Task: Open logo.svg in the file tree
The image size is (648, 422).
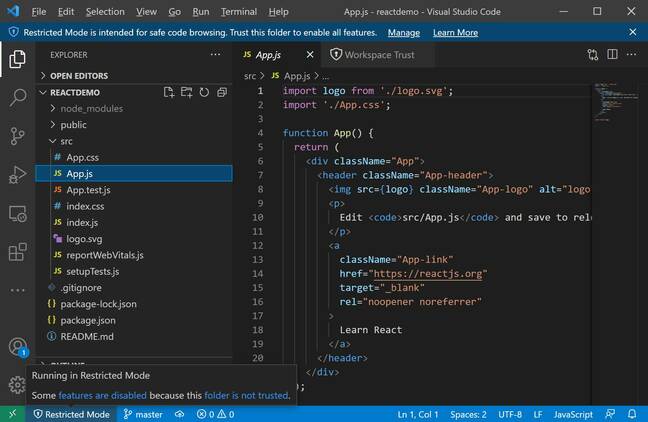Action: pos(134,239)
